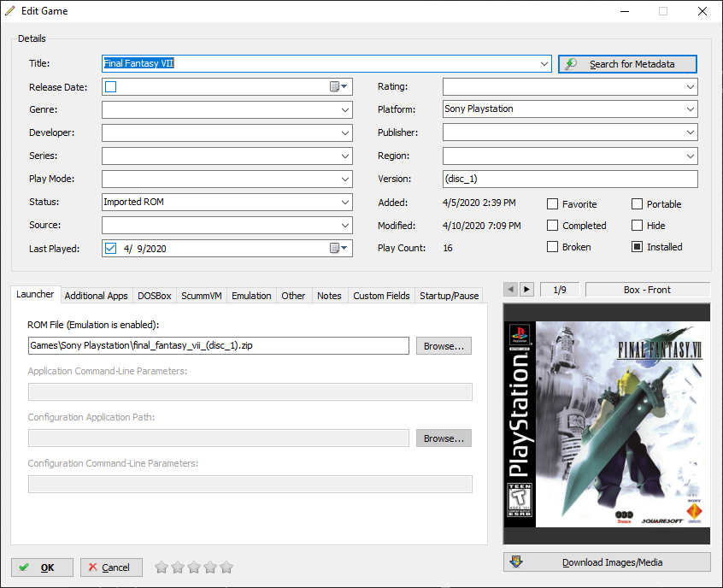723x588 pixels.
Task: Open the Genre dropdown
Action: [345, 109]
